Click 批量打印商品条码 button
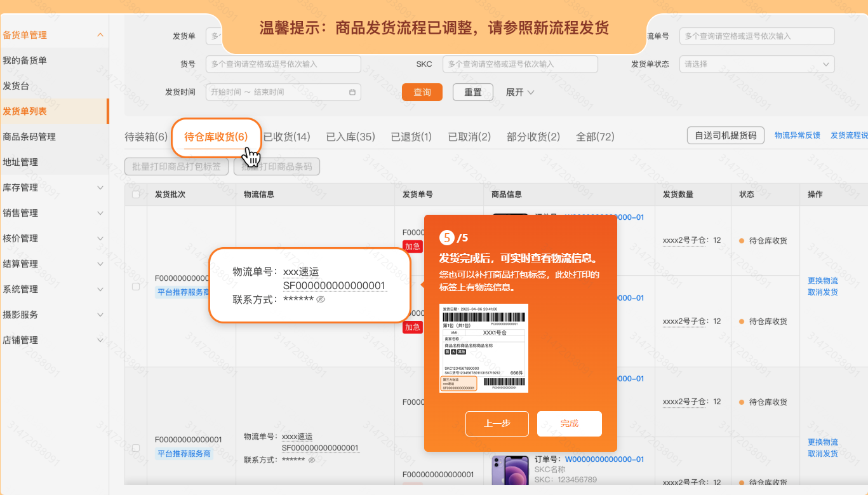This screenshot has width=868, height=495. (x=277, y=166)
